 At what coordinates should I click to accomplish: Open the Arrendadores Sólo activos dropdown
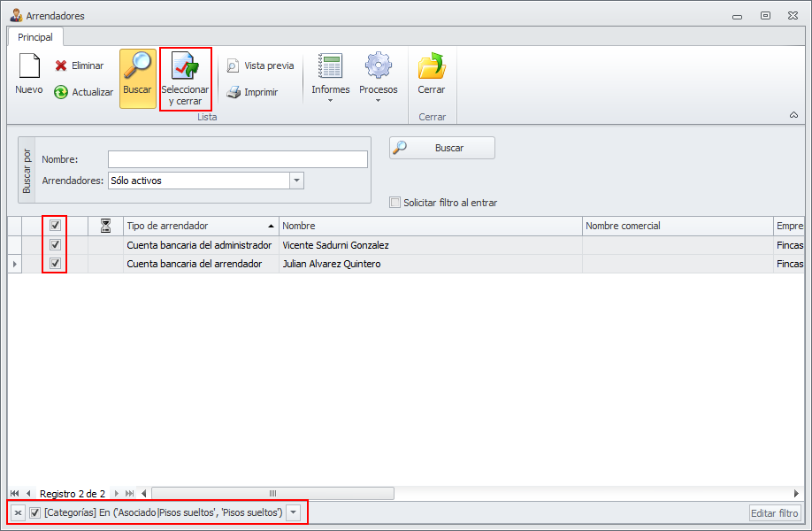pos(296,181)
